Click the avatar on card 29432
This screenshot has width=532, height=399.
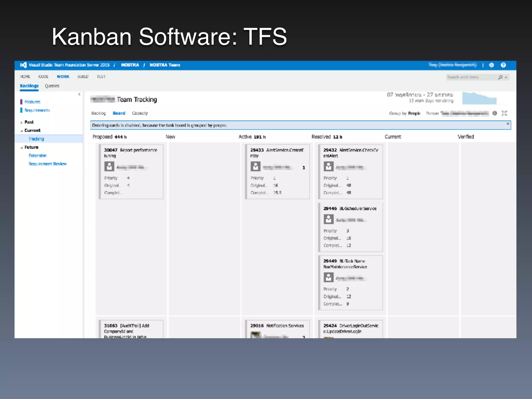(x=328, y=166)
